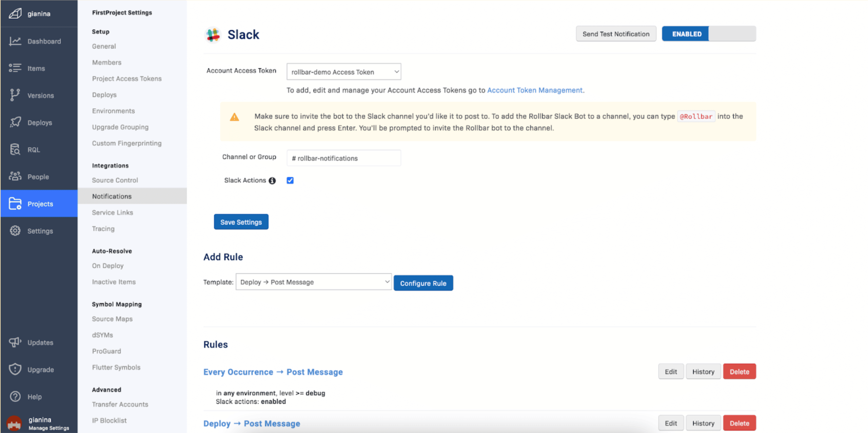Open Account Access Token dropdown
Viewport: 868px width, 433px height.
pyautogui.click(x=344, y=72)
